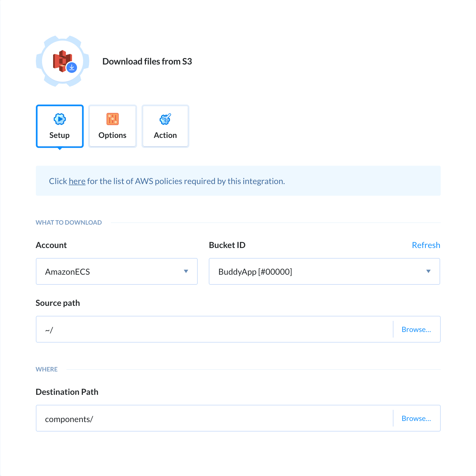Switch to the Action tab
The width and height of the screenshot is (476, 476).
(165, 126)
